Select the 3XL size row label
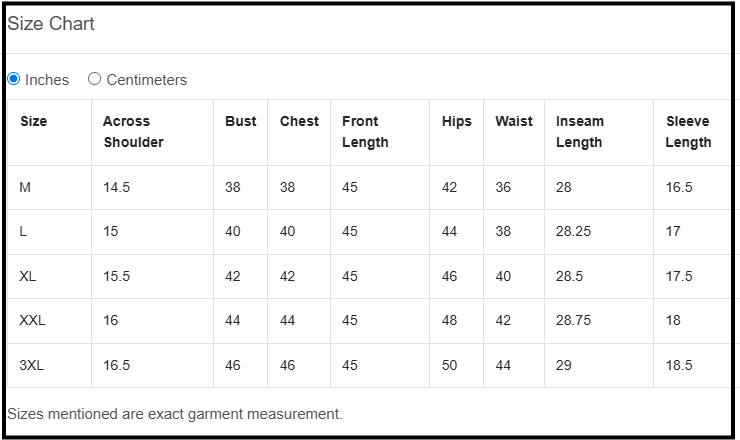The height and width of the screenshot is (440, 740). (x=31, y=365)
